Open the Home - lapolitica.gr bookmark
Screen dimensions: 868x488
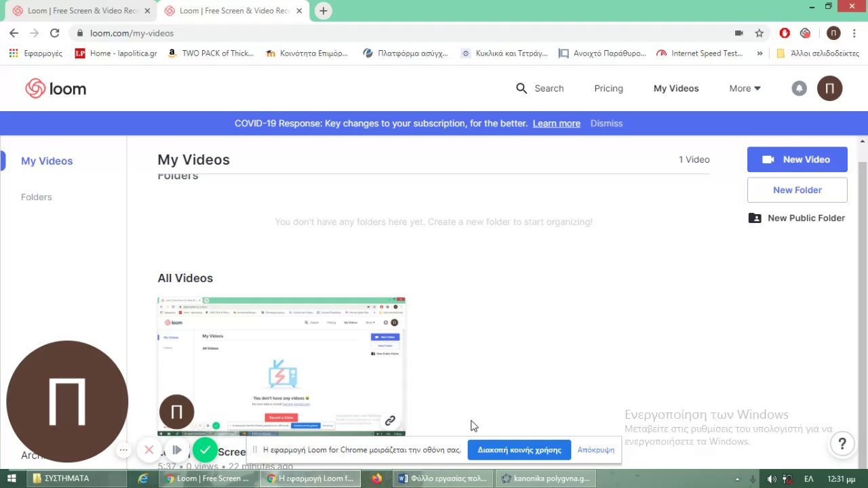(116, 53)
